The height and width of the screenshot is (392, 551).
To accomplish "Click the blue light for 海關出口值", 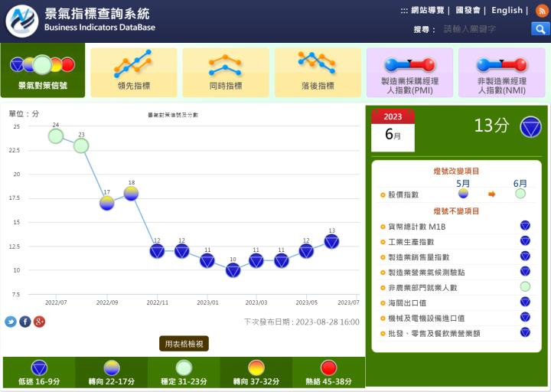I will pos(525,302).
